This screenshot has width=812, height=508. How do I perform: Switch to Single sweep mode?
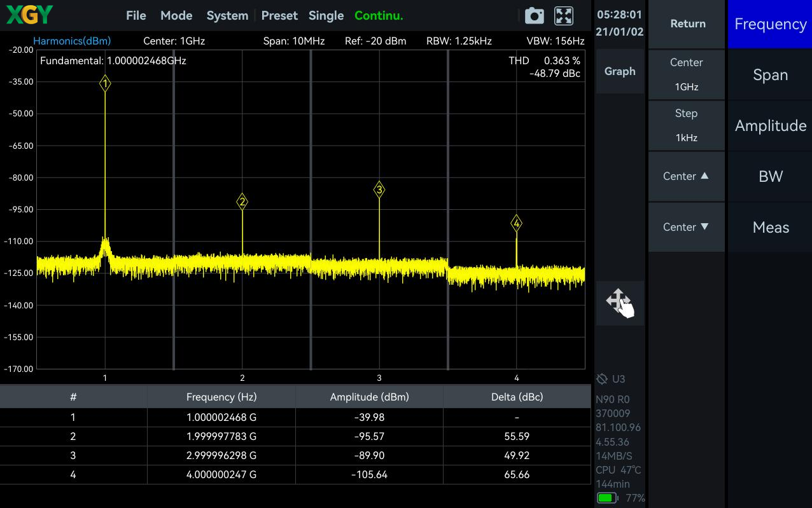pyautogui.click(x=326, y=16)
